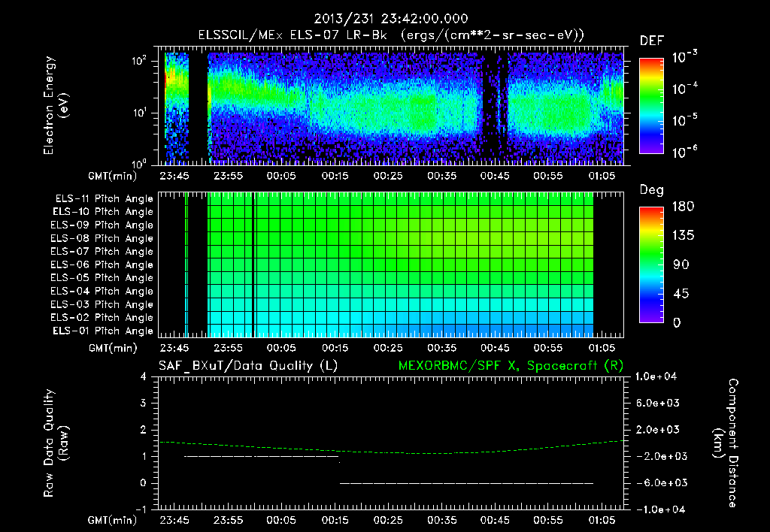The width and height of the screenshot is (770, 532).
Task: Click the white data quality line at value 1
Action: point(262,456)
